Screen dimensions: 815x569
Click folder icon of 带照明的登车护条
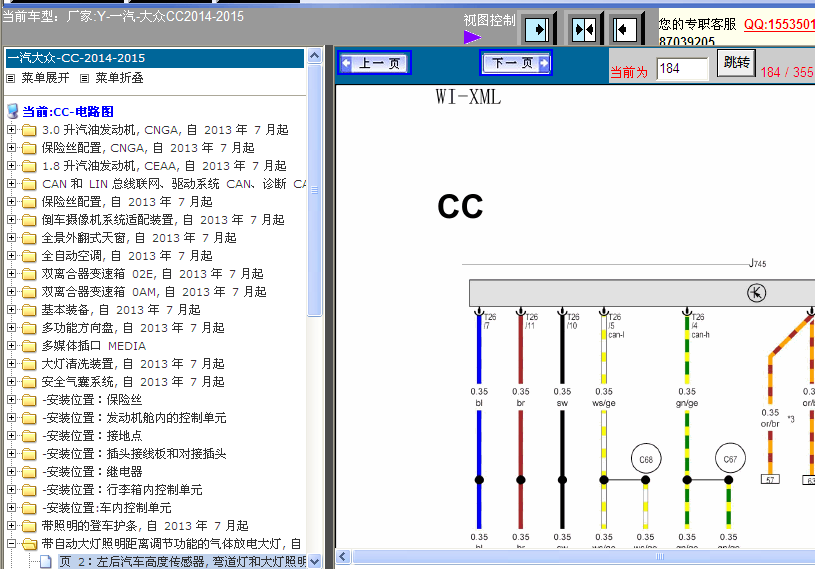pos(29,526)
